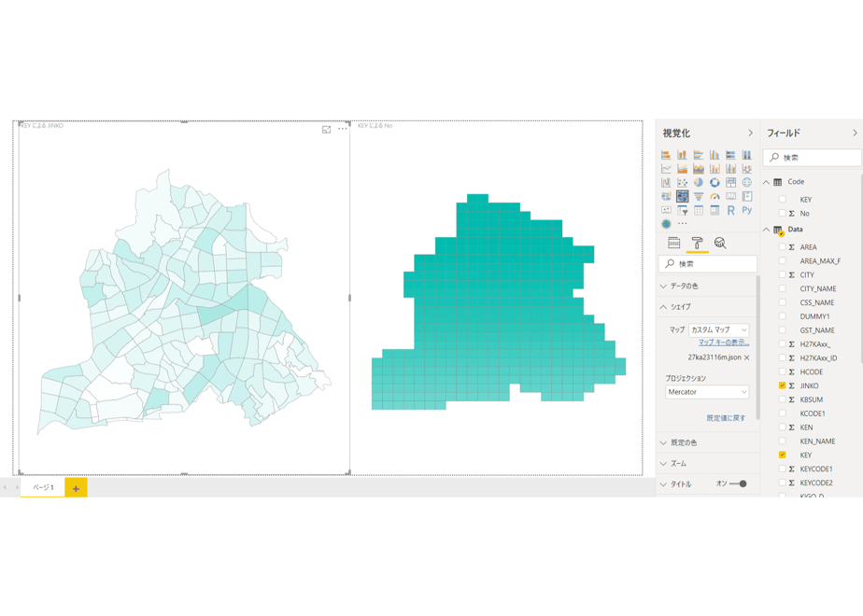The width and height of the screenshot is (863, 616).
Task: Open the Mercator projection dropdown
Action: [x=707, y=392]
